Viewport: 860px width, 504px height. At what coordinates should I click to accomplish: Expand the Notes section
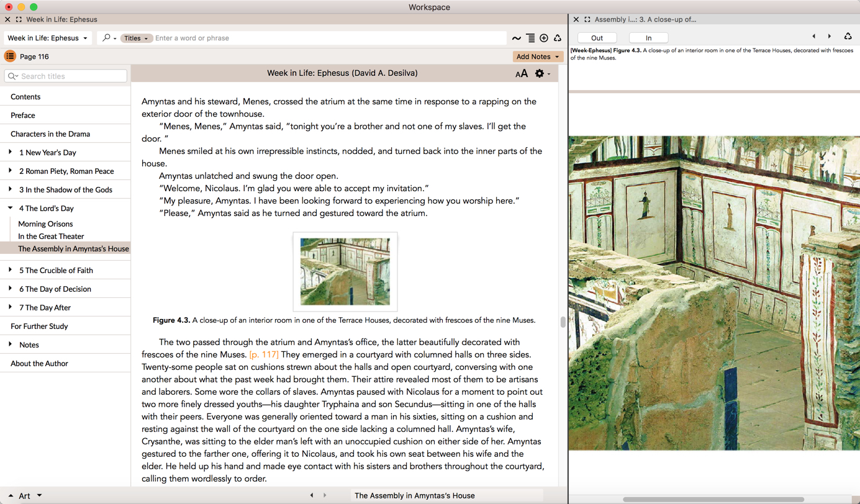pyautogui.click(x=11, y=344)
